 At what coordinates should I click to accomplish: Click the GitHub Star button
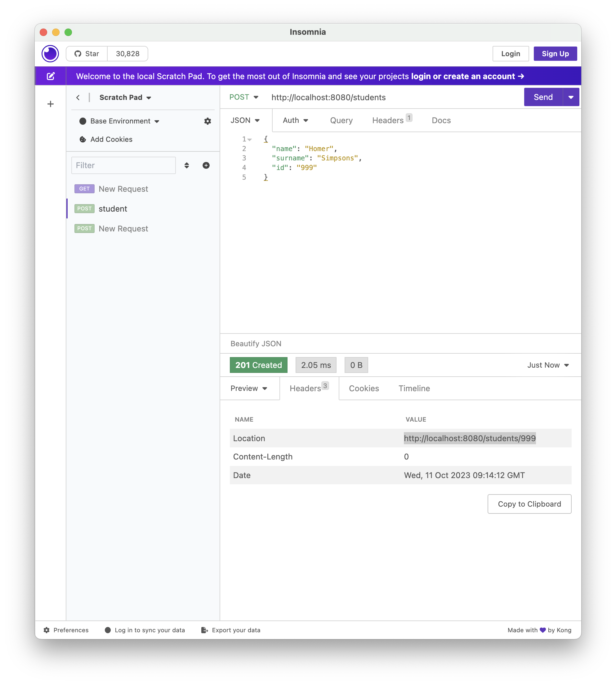point(87,53)
